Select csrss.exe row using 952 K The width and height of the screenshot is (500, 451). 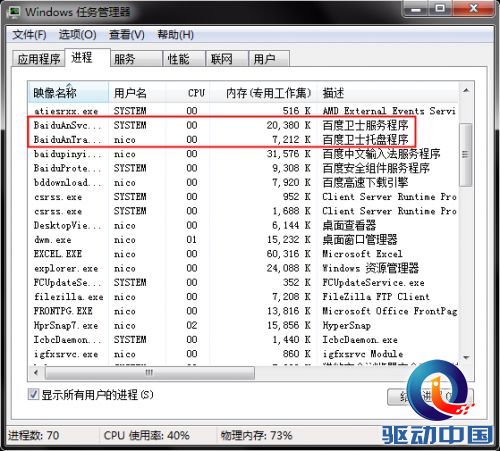tap(243, 197)
